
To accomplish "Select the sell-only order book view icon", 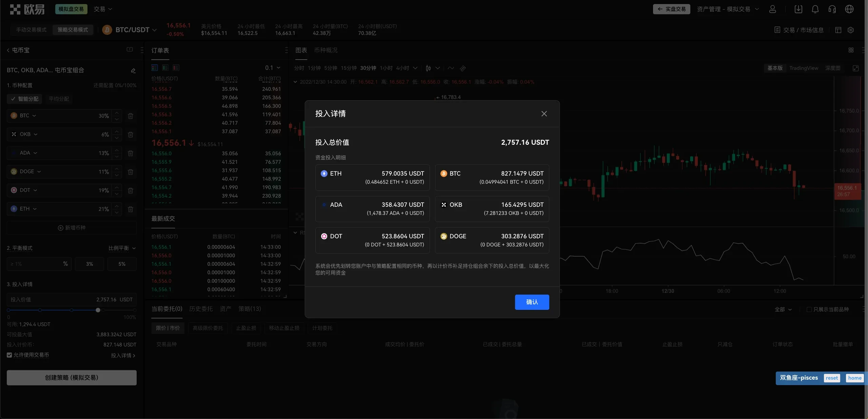I will coord(176,68).
